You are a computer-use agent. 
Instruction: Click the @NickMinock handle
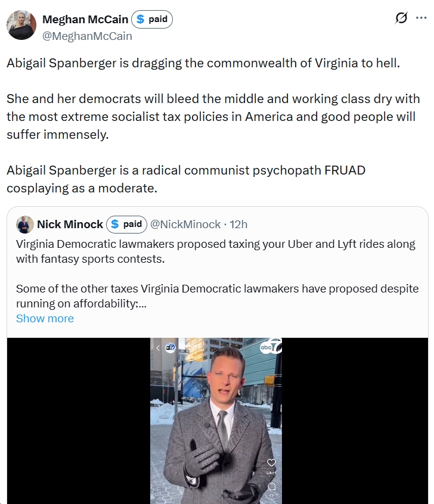pyautogui.click(x=185, y=224)
